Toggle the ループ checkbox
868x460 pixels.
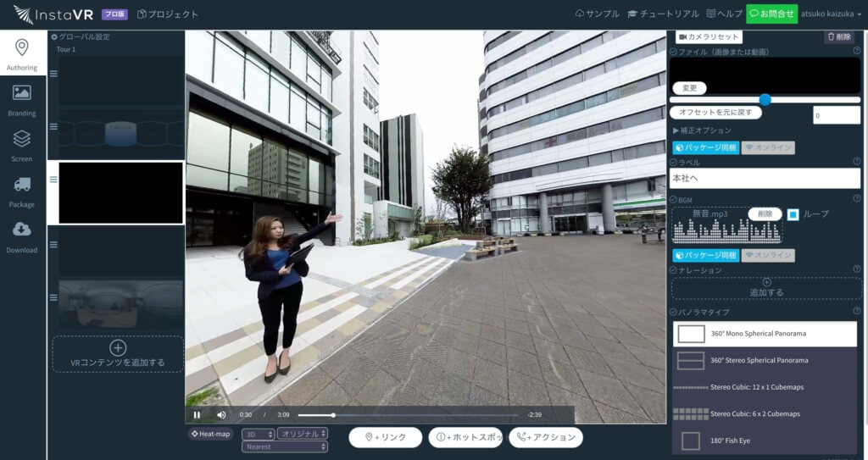click(793, 214)
